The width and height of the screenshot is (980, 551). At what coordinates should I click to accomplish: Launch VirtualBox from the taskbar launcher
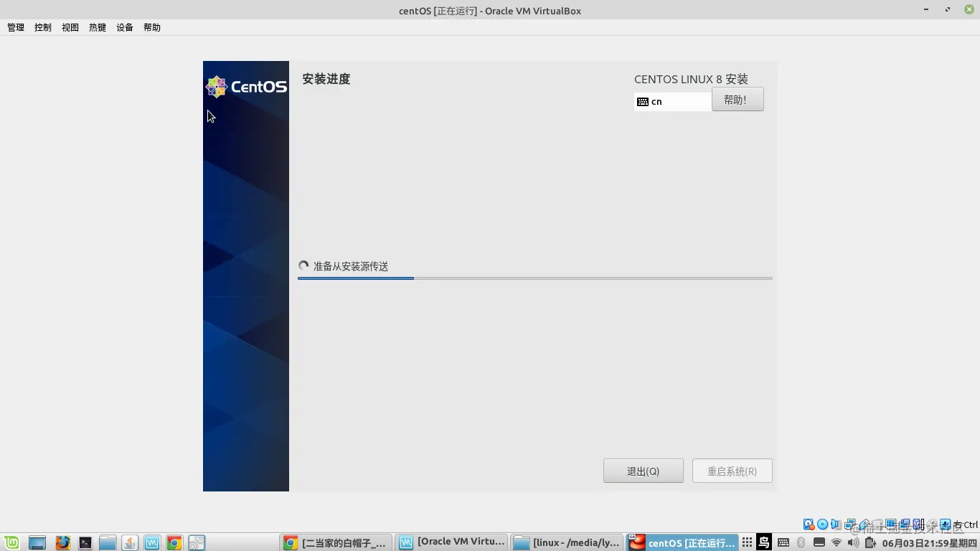click(x=152, y=542)
